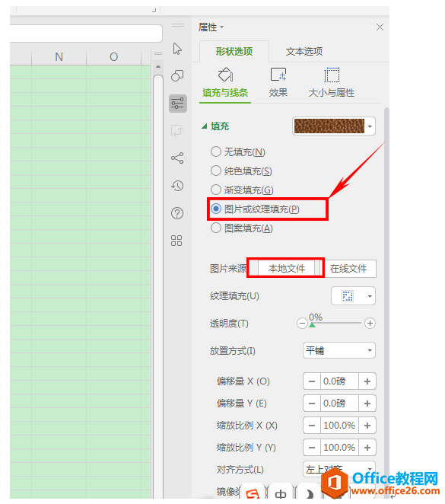Open the history backup icon
The height and width of the screenshot is (504, 445).
177,186
